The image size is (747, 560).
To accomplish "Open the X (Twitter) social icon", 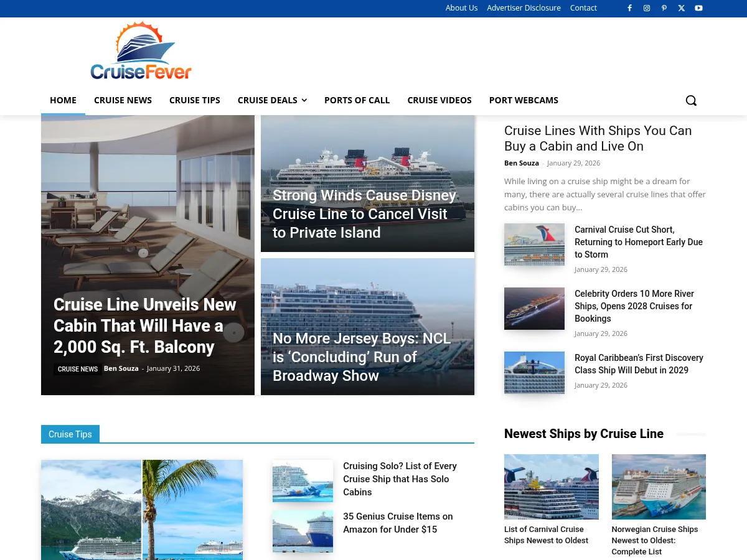I will [x=681, y=8].
